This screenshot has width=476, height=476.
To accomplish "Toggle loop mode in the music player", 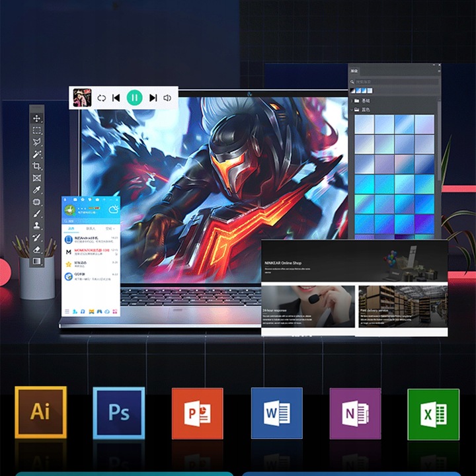I will pos(101,98).
